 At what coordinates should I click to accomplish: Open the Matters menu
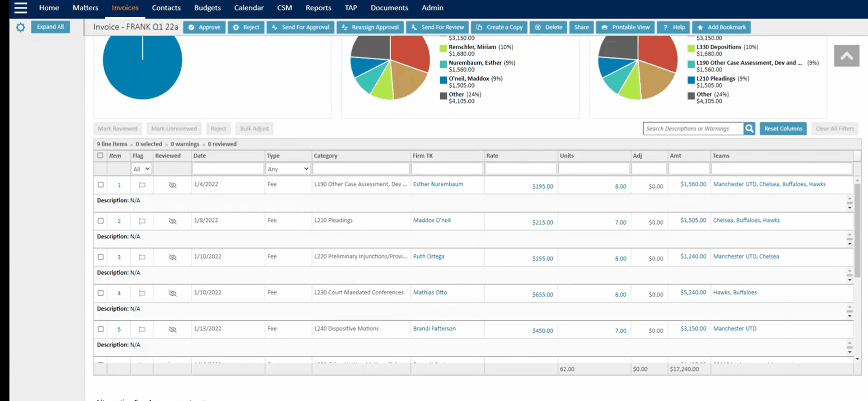pyautogui.click(x=85, y=8)
